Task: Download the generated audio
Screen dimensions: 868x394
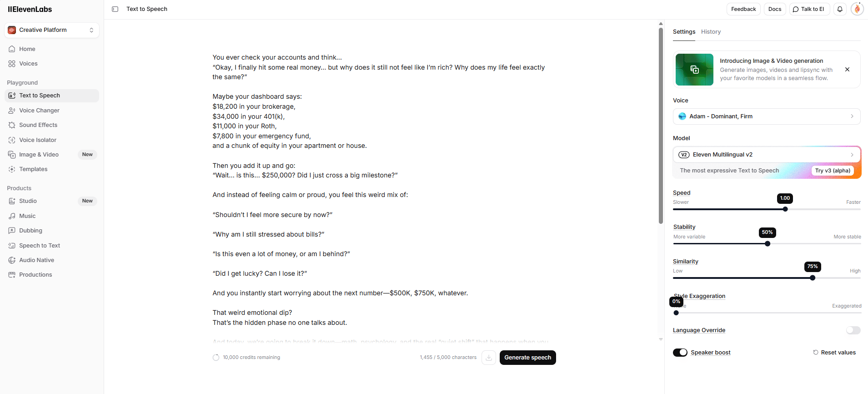Action: 488,358
